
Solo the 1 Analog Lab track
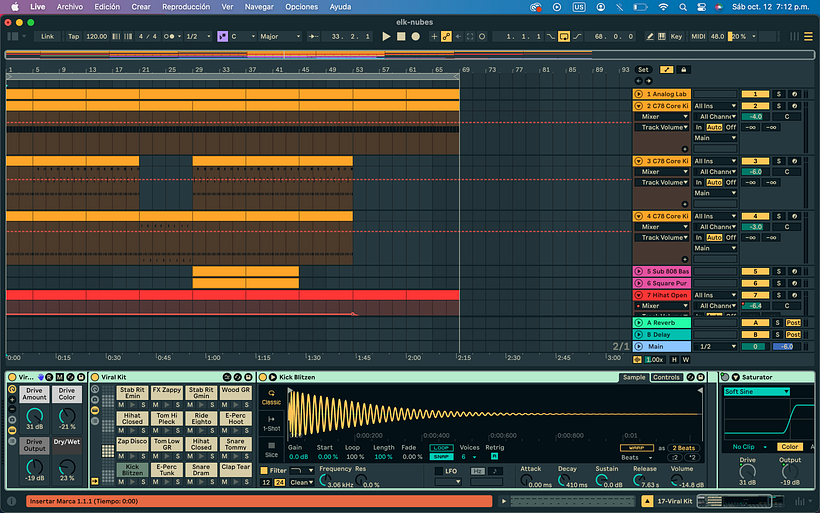(x=780, y=94)
